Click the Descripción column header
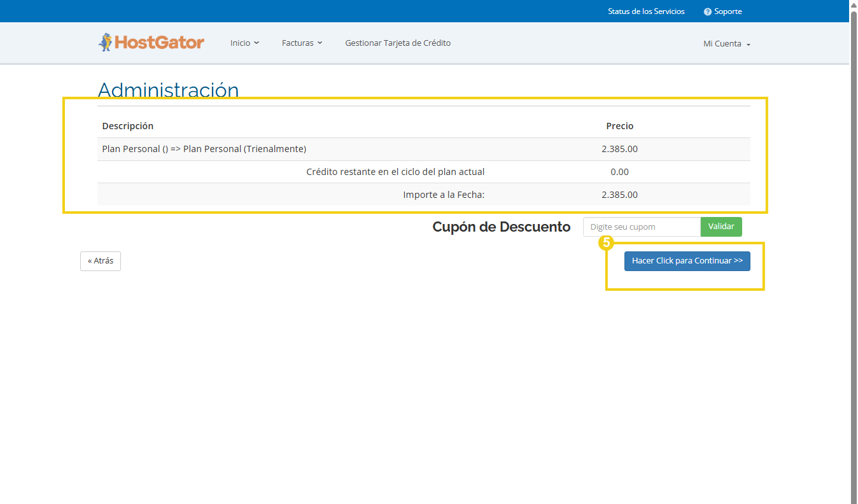 (x=127, y=126)
